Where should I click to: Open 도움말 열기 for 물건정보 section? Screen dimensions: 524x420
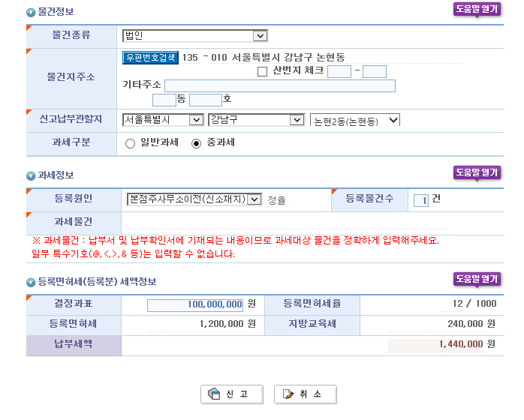[x=477, y=10]
